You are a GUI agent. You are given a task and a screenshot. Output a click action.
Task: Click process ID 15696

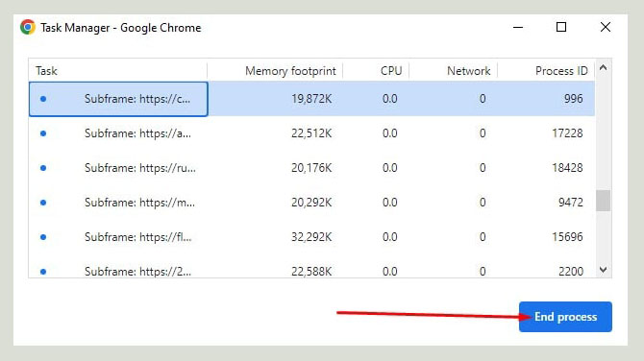[567, 237]
